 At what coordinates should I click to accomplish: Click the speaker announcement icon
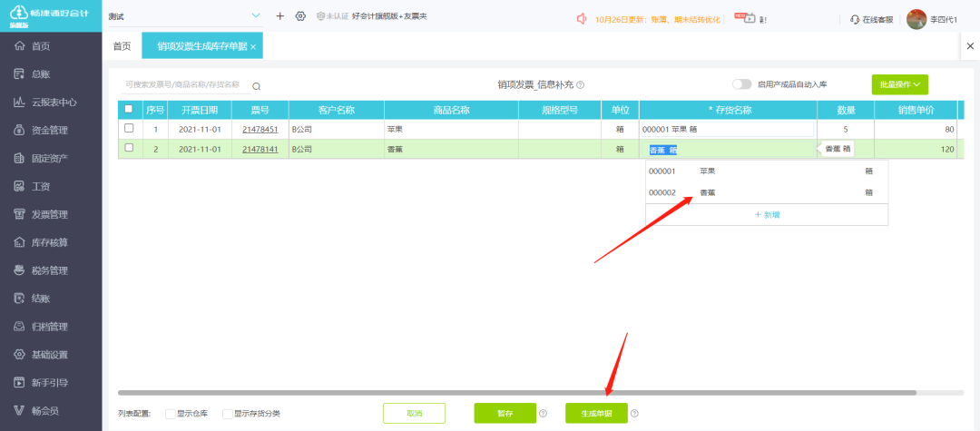pyautogui.click(x=583, y=18)
